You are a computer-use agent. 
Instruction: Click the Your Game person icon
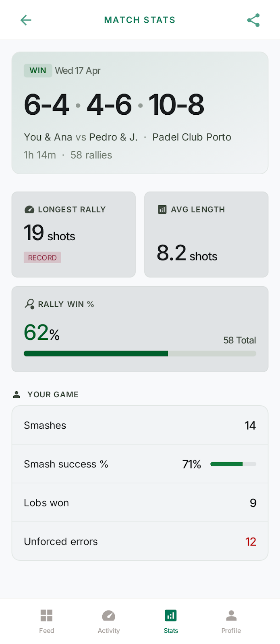16,394
